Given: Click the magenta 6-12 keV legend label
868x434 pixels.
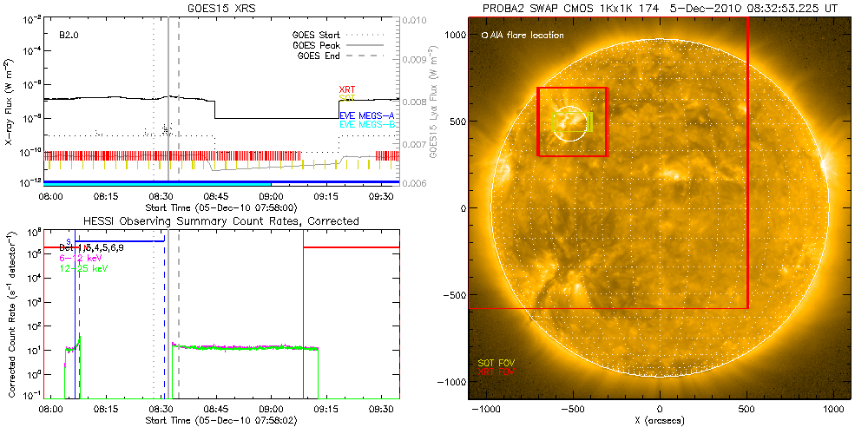Looking at the screenshot, I should [x=83, y=258].
